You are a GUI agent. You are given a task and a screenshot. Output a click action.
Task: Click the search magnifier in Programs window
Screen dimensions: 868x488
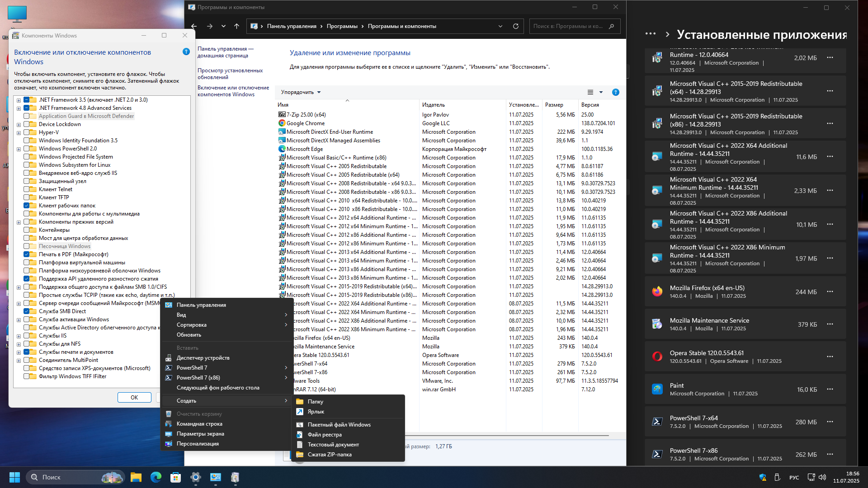611,26
